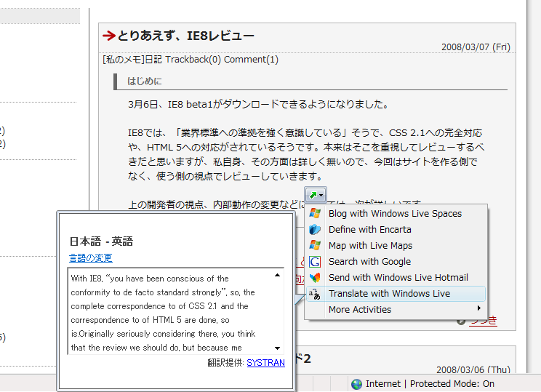The width and height of the screenshot is (541, 392).
Task: Click the 日本語 - 英語 heading
Action: (101, 241)
